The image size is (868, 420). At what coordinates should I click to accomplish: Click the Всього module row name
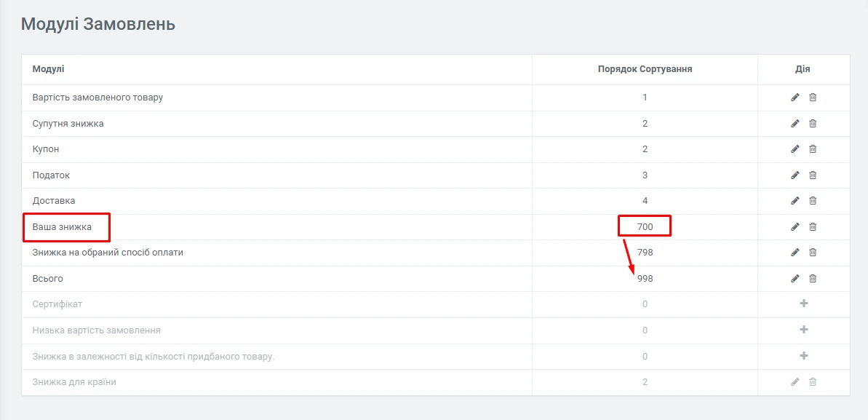coord(47,279)
